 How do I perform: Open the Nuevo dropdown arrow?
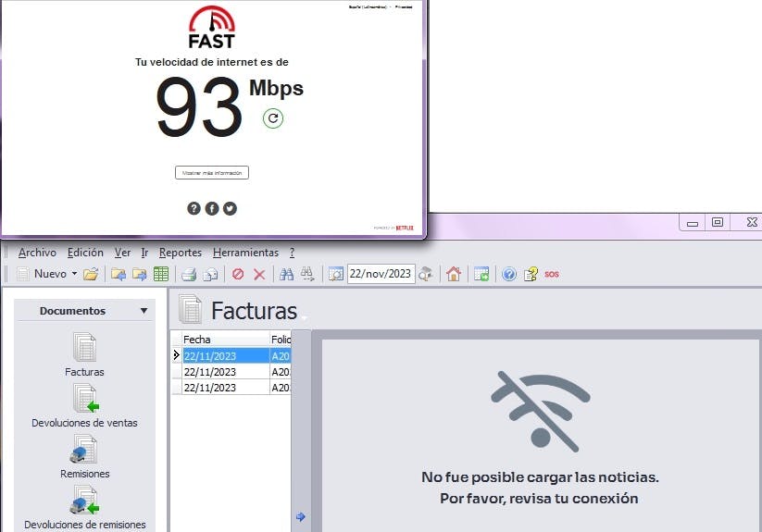click(74, 274)
